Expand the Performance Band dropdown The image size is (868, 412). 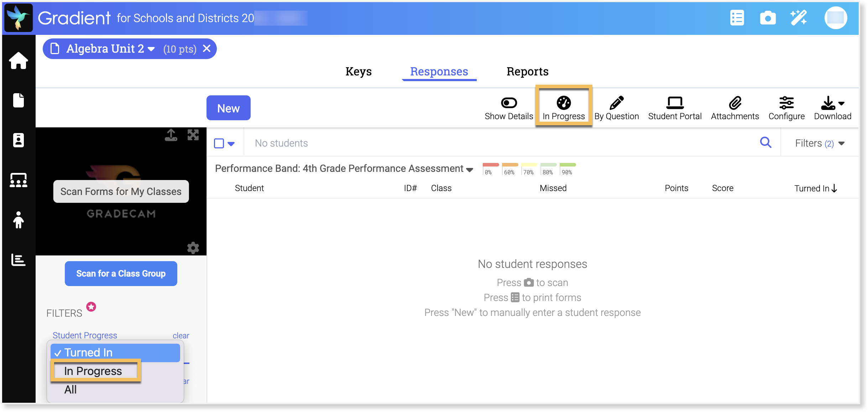pyautogui.click(x=470, y=169)
